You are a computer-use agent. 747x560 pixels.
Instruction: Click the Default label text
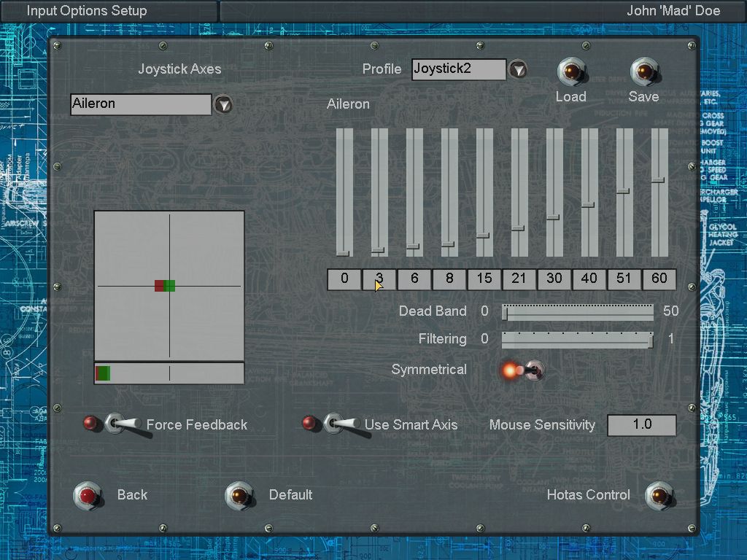[x=290, y=495]
